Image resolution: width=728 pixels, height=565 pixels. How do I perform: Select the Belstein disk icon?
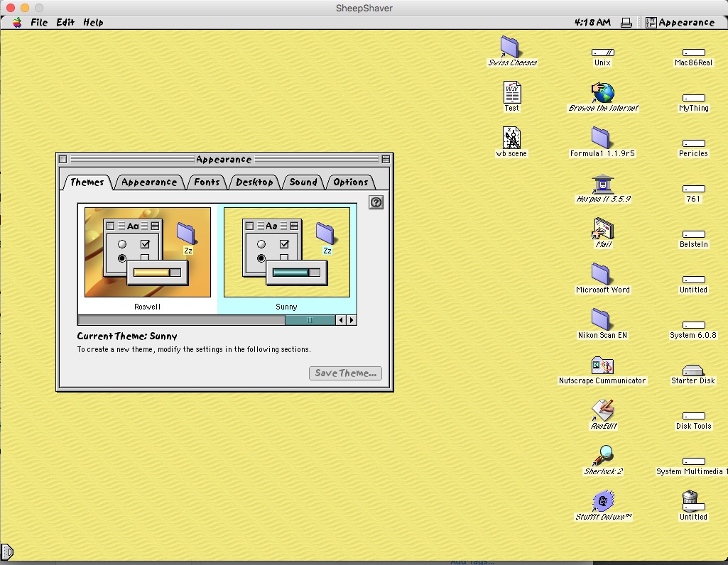(694, 234)
